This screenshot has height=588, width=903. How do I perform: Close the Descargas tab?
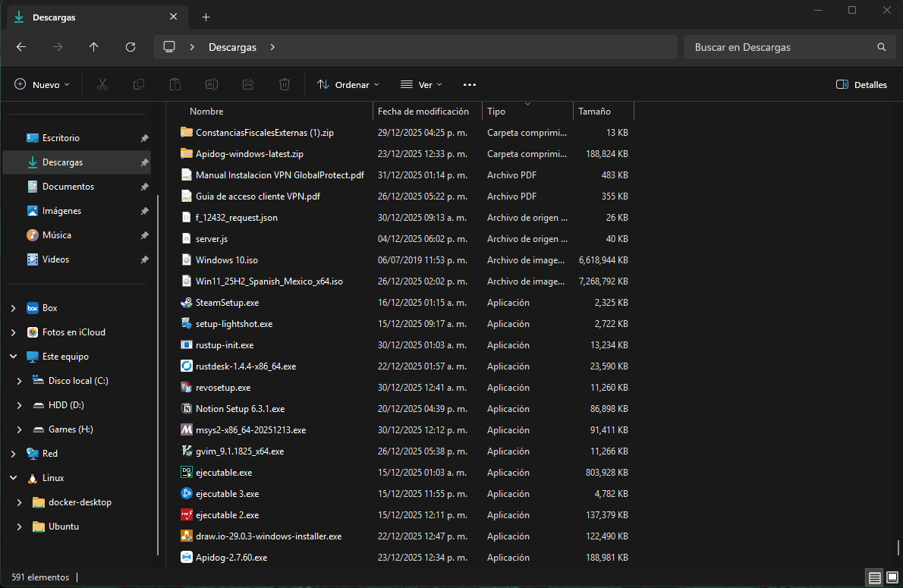click(x=173, y=17)
